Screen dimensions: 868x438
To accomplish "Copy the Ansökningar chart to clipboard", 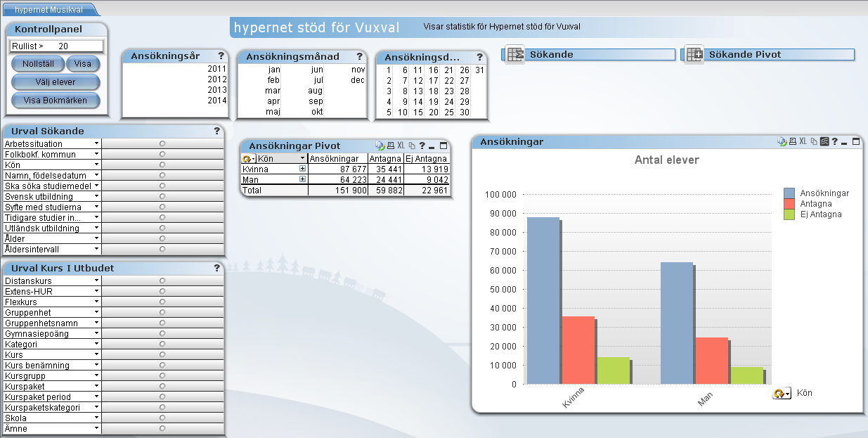I will (x=814, y=141).
